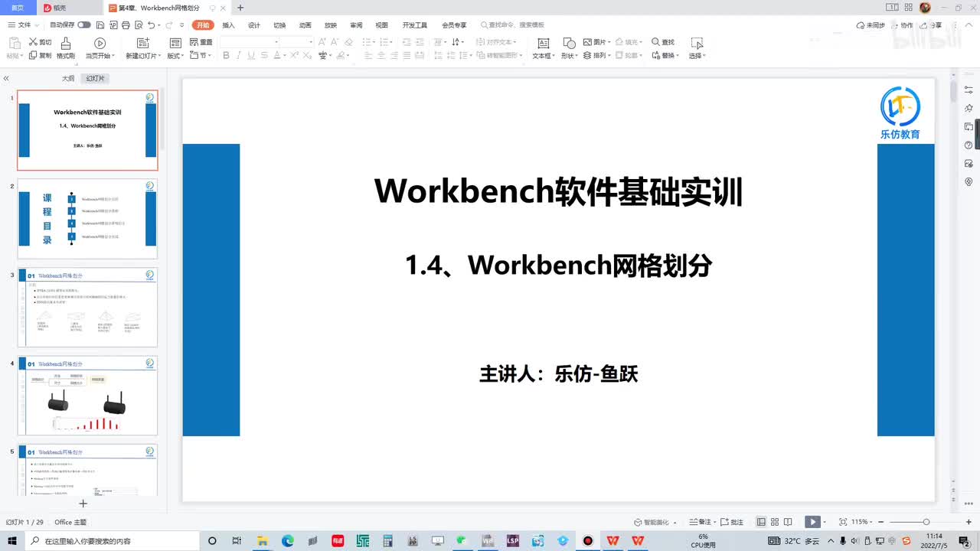980x551 pixels.
Task: Toggle the 自动保存 autosave switch
Action: coord(84,25)
